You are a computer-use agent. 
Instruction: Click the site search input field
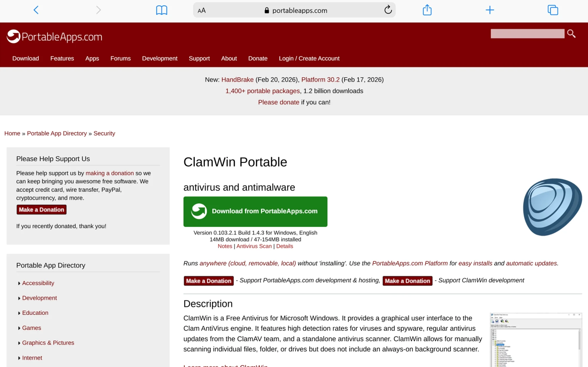pyautogui.click(x=528, y=34)
